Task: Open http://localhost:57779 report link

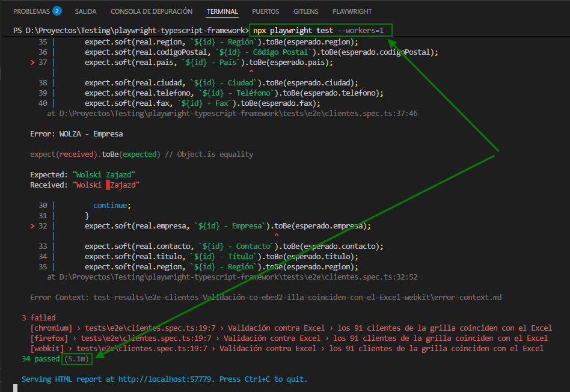Action: [165, 379]
